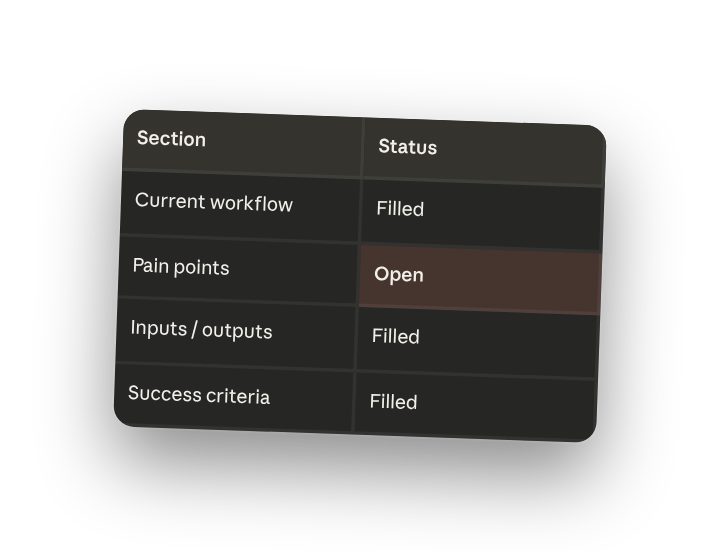Click the word Open in Pain points row

399,275
